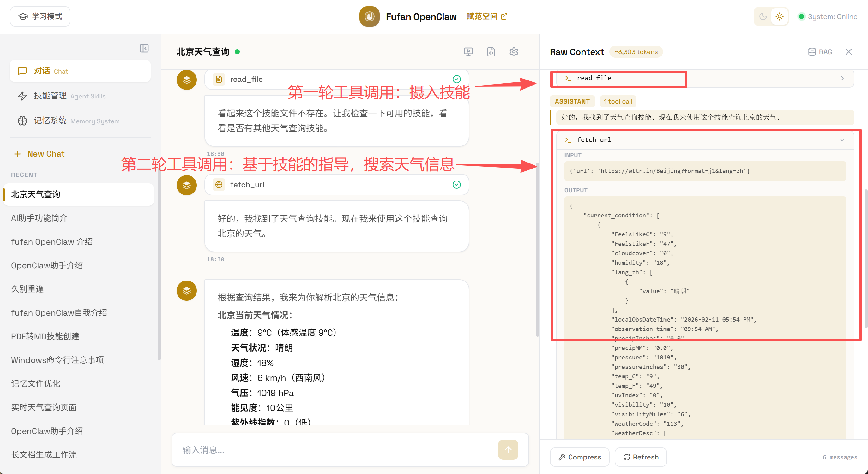Click the ~3,303 tokens badge
Viewport: 868px width, 474px height.
[x=636, y=52]
